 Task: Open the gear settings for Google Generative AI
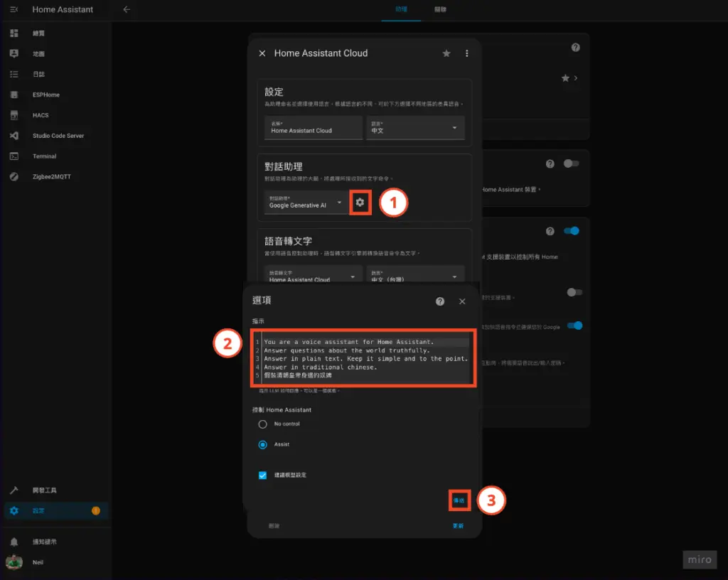(360, 203)
